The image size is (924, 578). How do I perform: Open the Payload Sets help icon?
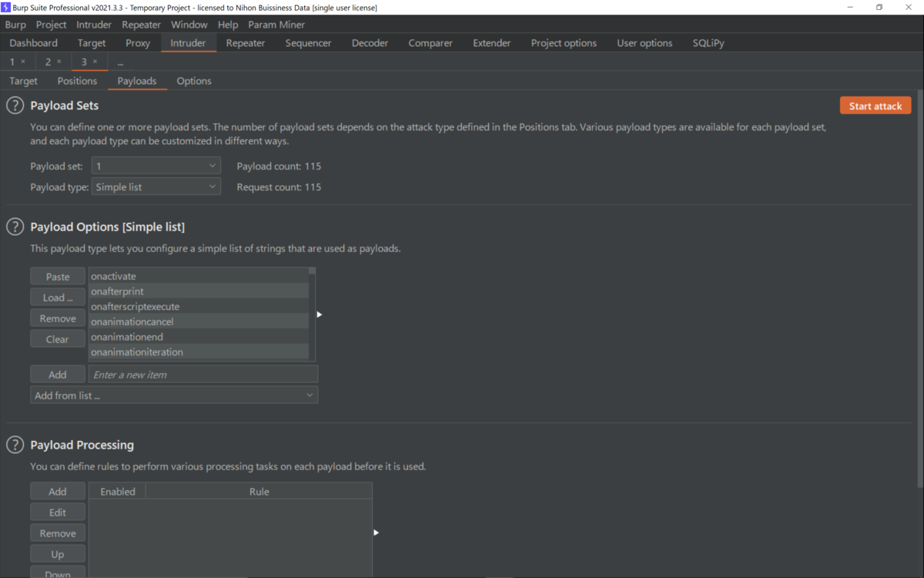click(x=15, y=106)
